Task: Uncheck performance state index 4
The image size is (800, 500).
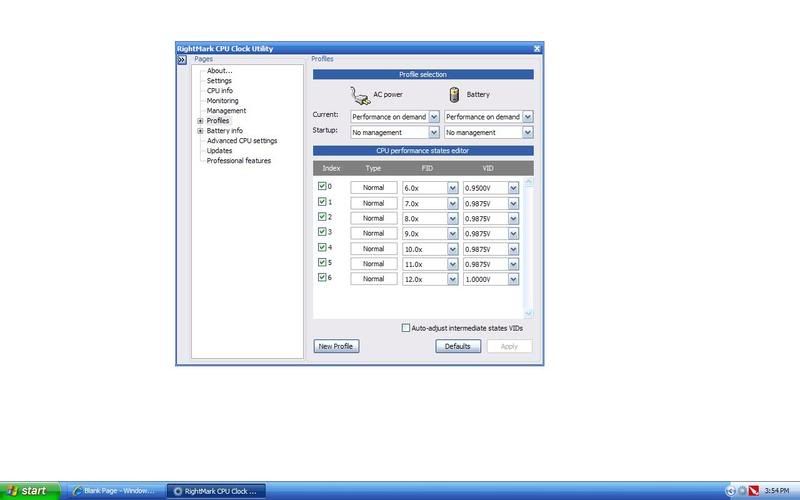Action: (x=322, y=247)
